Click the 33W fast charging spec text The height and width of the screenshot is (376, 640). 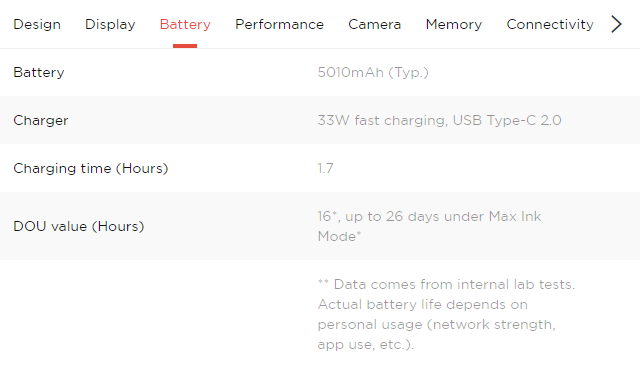pos(439,120)
